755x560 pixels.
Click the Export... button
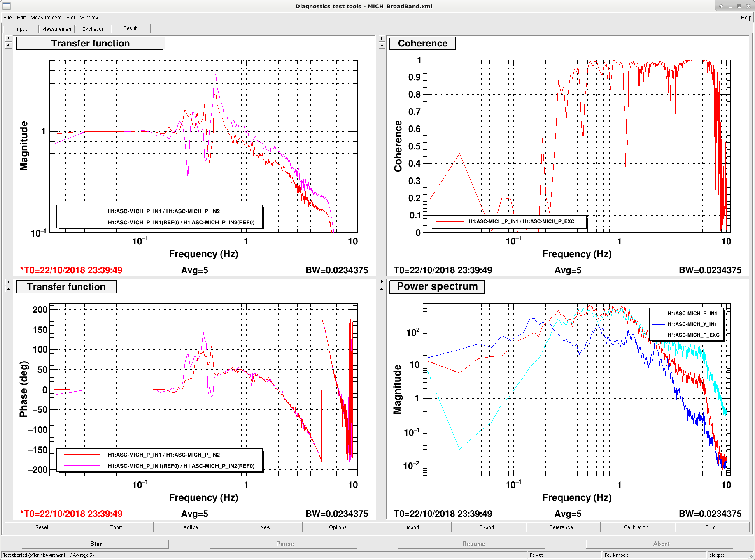click(488, 527)
